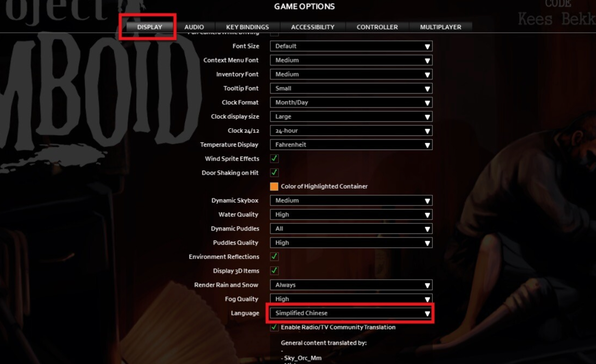The height and width of the screenshot is (364, 596).
Task: Open the Water Quality dropdown
Action: (x=351, y=214)
